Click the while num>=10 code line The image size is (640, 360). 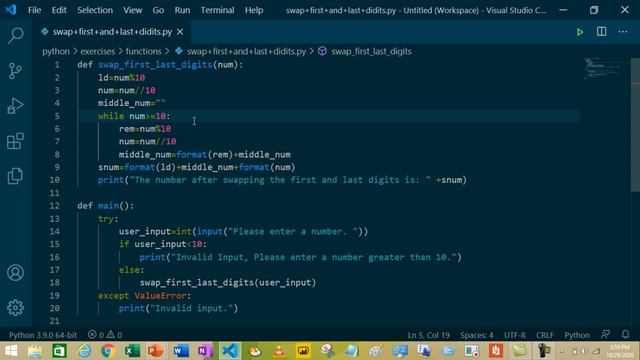pos(134,116)
